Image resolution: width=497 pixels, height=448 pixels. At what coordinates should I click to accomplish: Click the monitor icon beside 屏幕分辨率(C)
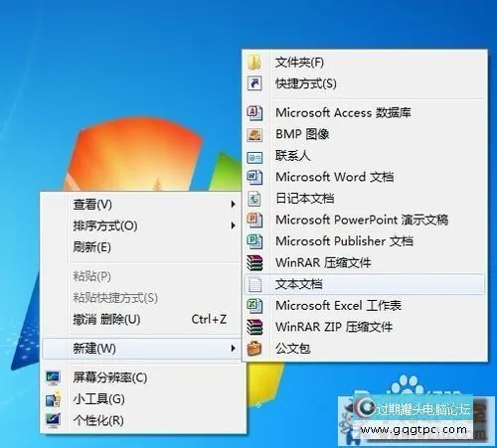coord(53,377)
